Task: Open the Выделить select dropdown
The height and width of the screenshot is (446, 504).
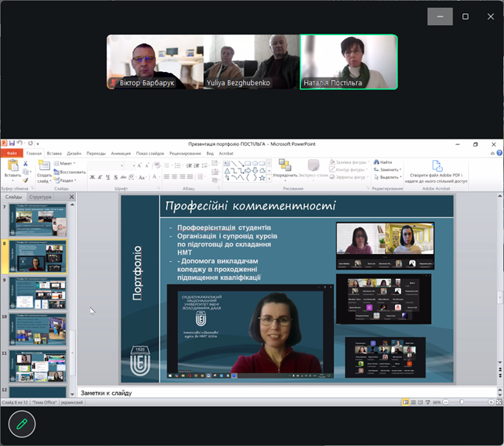Action: click(x=388, y=177)
